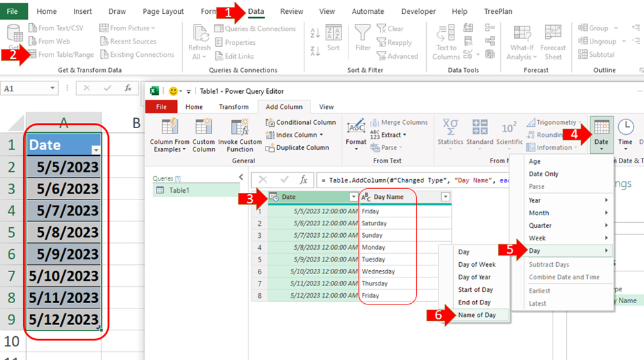Open the Date column filter in Power Query
The width and height of the screenshot is (644, 360).
[x=353, y=197]
